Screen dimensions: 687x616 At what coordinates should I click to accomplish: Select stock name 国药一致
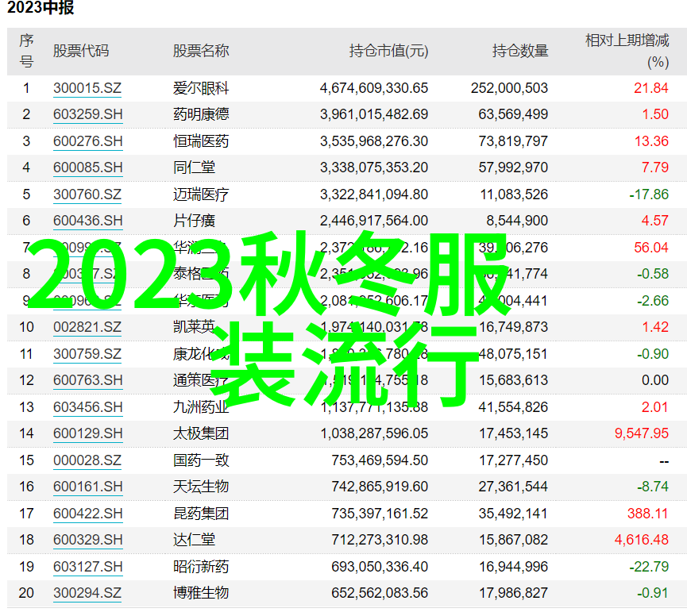(x=201, y=460)
